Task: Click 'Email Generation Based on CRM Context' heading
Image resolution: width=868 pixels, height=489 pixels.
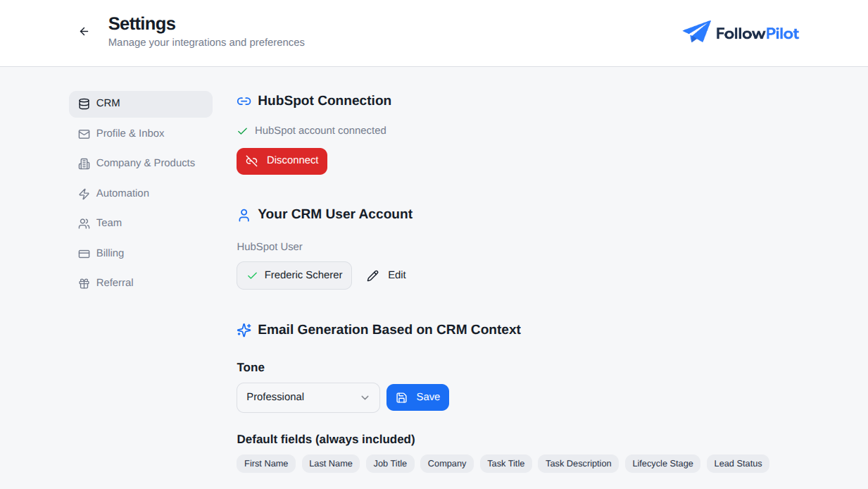Action: point(389,330)
